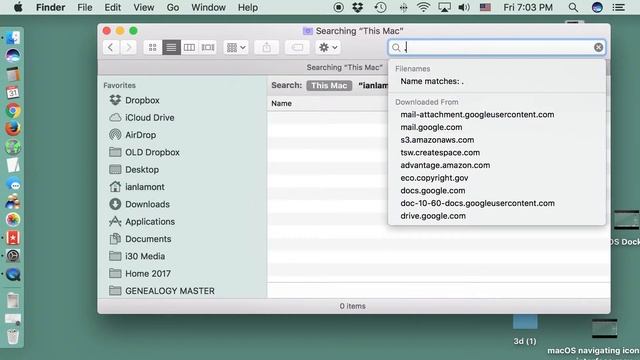The width and height of the screenshot is (640, 360).
Task: Open Time Machine menu bar icon
Action: [x=380, y=7]
